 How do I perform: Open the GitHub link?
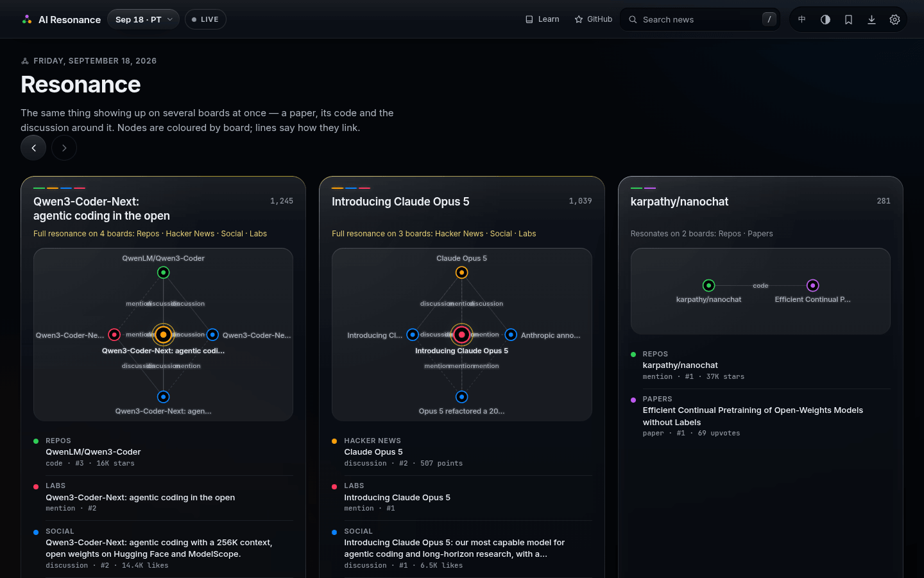click(x=594, y=19)
